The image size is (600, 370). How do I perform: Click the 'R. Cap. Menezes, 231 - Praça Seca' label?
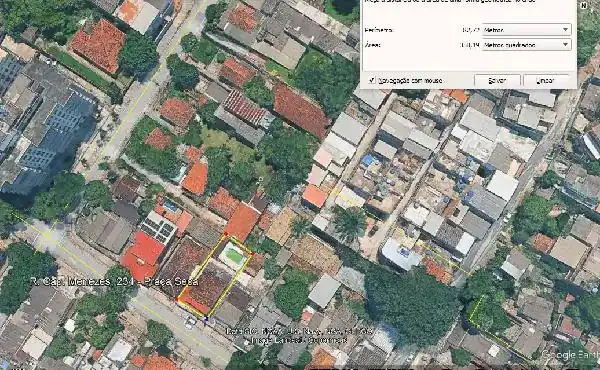[114, 282]
